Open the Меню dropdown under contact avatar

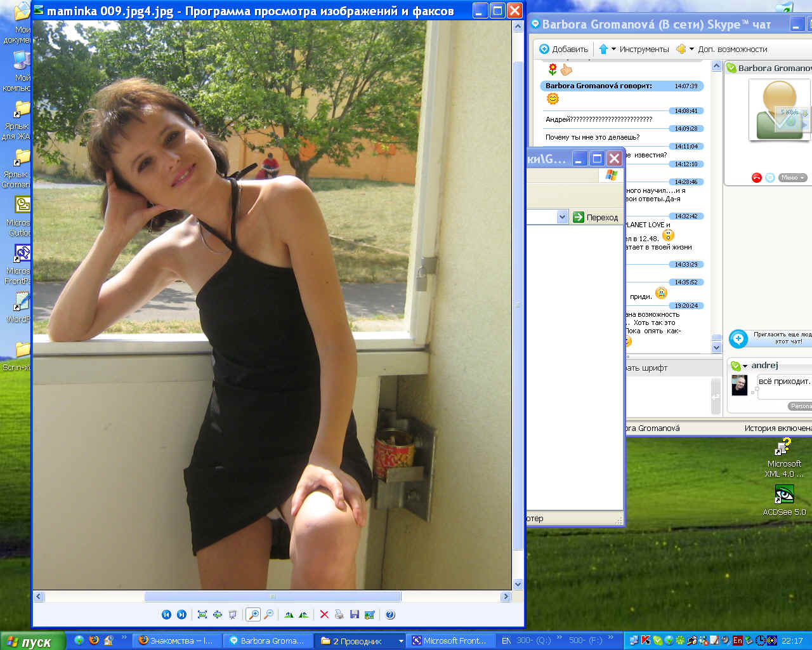point(792,178)
